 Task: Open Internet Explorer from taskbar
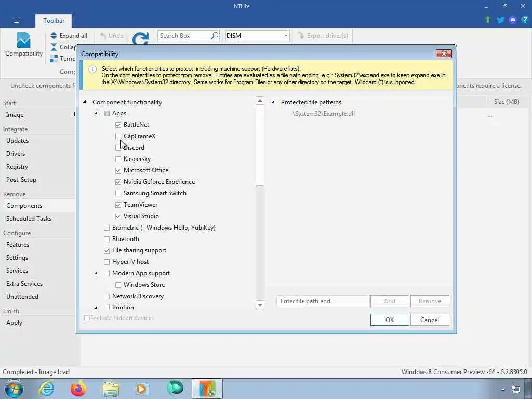[x=46, y=389]
